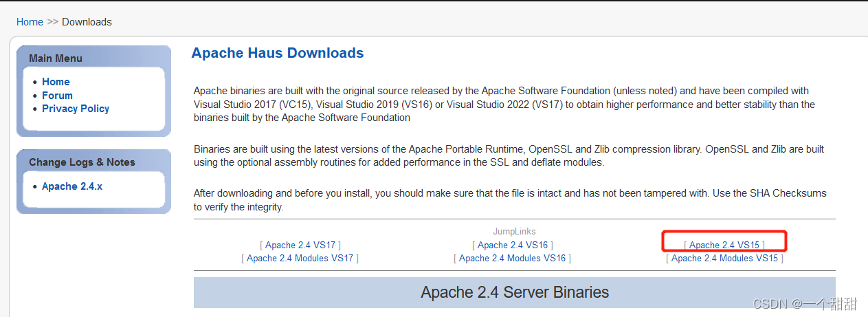Jump to Apache 2.4 Modules VS15
868x317 pixels.
pyautogui.click(x=724, y=258)
